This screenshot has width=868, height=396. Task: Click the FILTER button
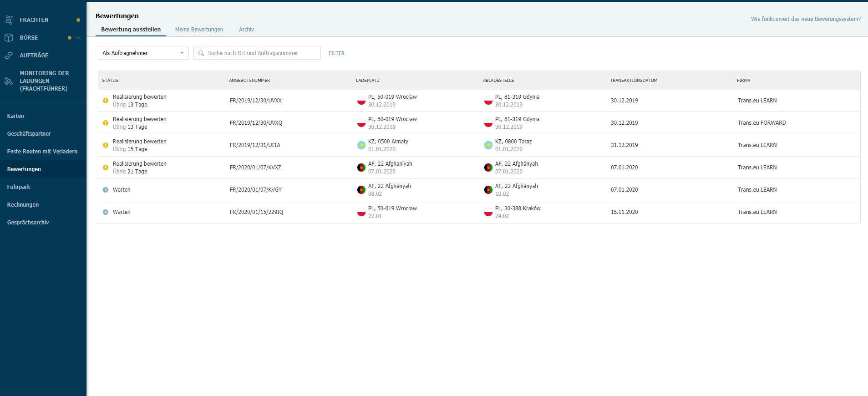336,53
